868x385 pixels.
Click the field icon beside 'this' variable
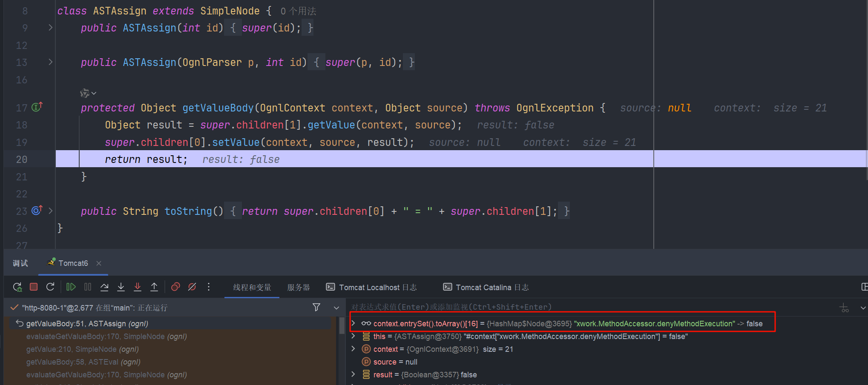tap(366, 337)
